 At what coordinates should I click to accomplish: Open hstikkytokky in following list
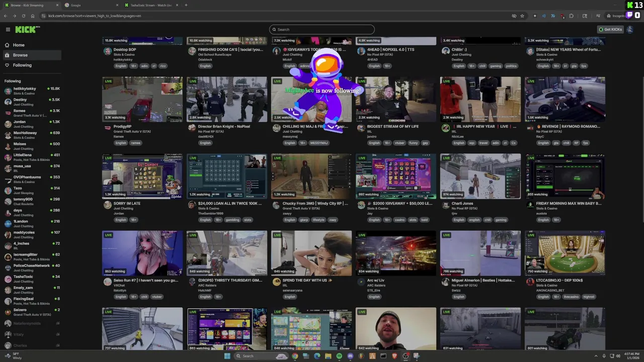click(x=31, y=91)
